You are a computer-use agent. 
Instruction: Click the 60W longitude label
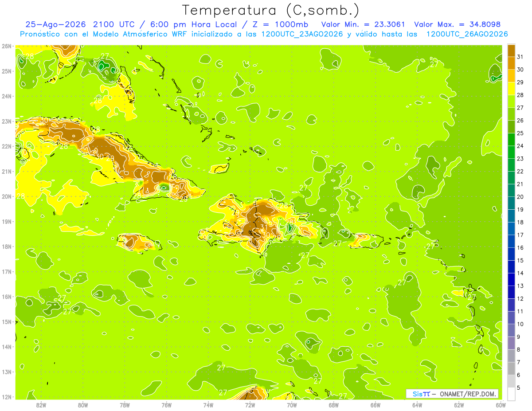tap(501, 405)
